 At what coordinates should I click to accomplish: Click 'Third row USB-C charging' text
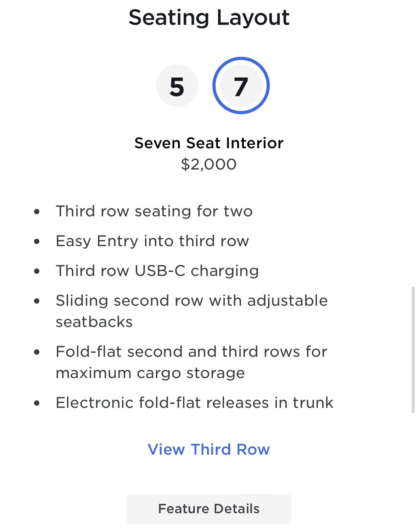[x=157, y=271]
